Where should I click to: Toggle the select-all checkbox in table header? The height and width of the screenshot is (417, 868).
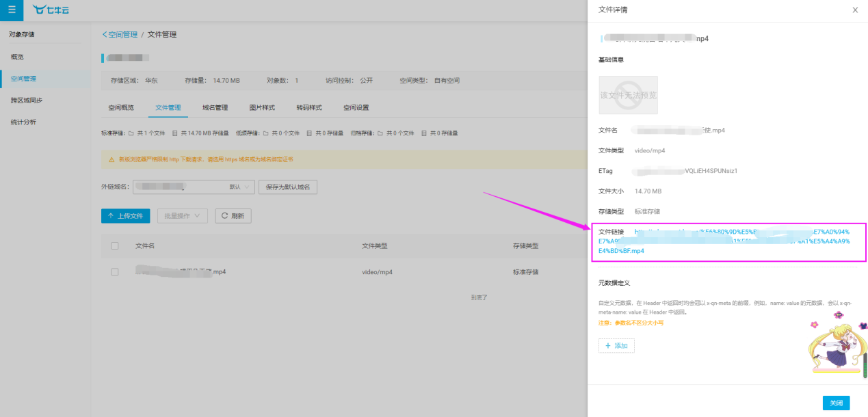[115, 245]
